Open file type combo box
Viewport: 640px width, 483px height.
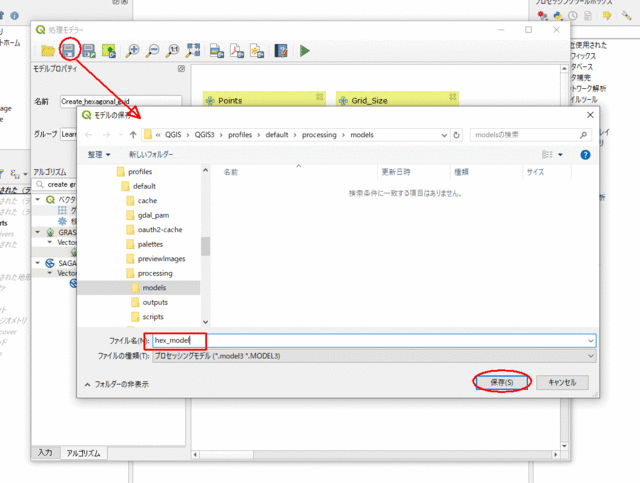[374, 356]
